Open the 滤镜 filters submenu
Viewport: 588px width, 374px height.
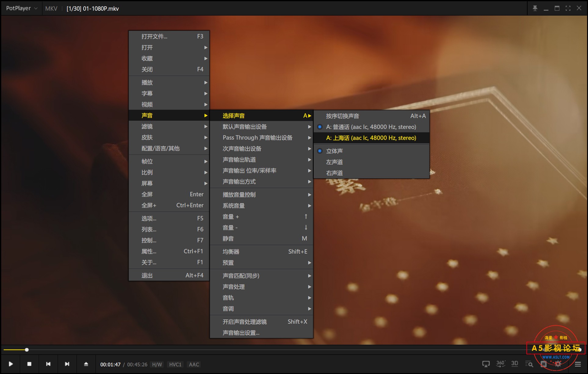pyautogui.click(x=169, y=126)
